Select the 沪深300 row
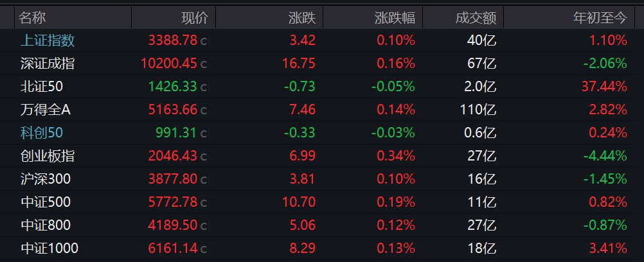The width and height of the screenshot is (644, 262). 322,179
